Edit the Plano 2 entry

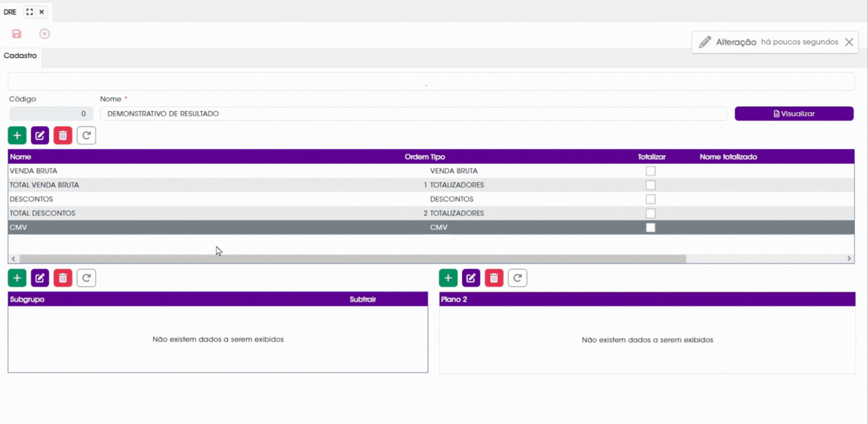471,278
